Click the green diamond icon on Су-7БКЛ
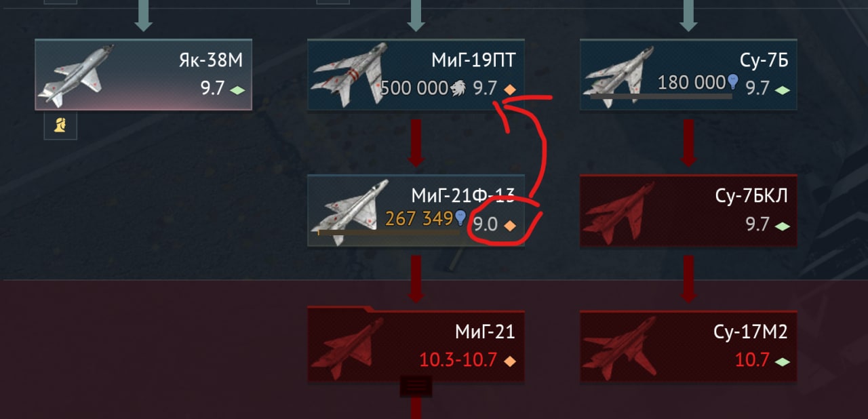This screenshot has width=868, height=419. [x=783, y=226]
